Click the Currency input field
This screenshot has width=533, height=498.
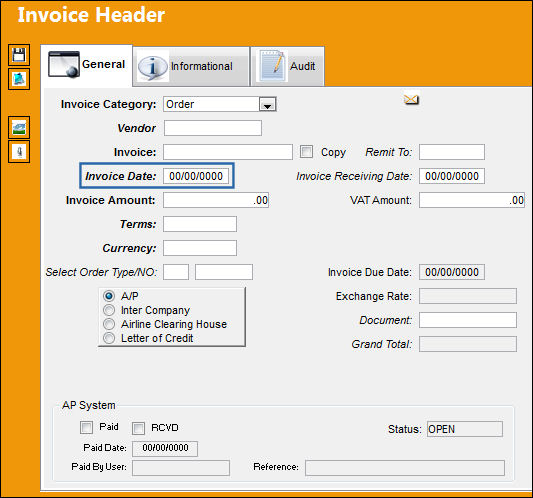click(200, 248)
